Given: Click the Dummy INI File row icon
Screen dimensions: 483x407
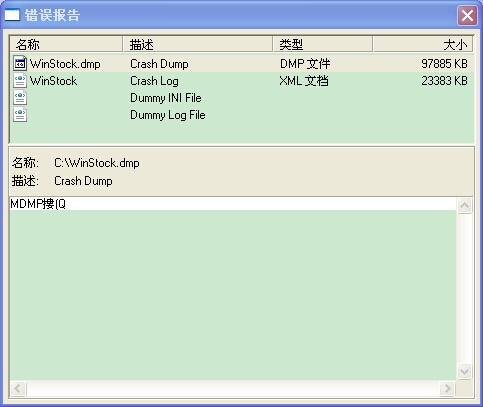Looking at the screenshot, I should 20,98.
